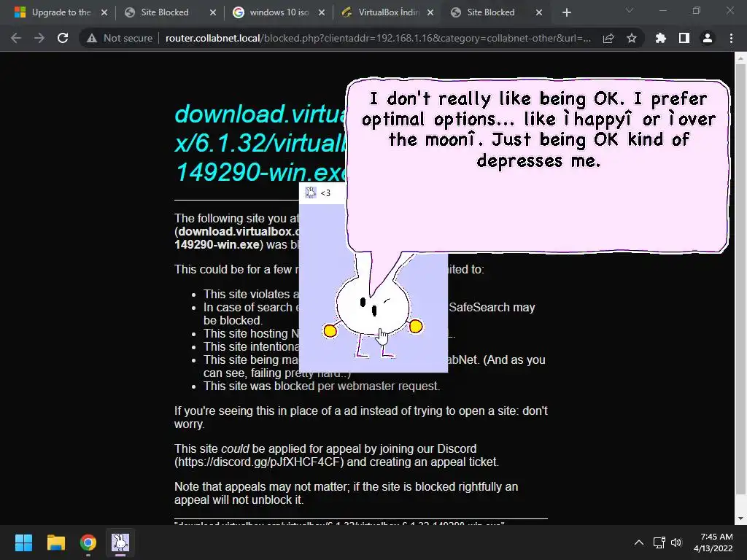Toggle Chrome side panel icon

click(684, 38)
